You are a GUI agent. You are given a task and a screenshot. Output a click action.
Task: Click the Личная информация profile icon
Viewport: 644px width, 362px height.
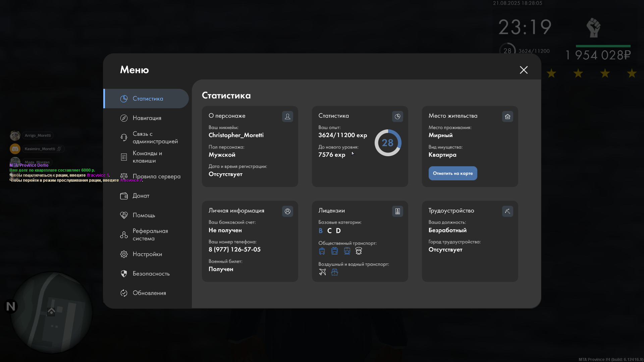[x=287, y=211]
